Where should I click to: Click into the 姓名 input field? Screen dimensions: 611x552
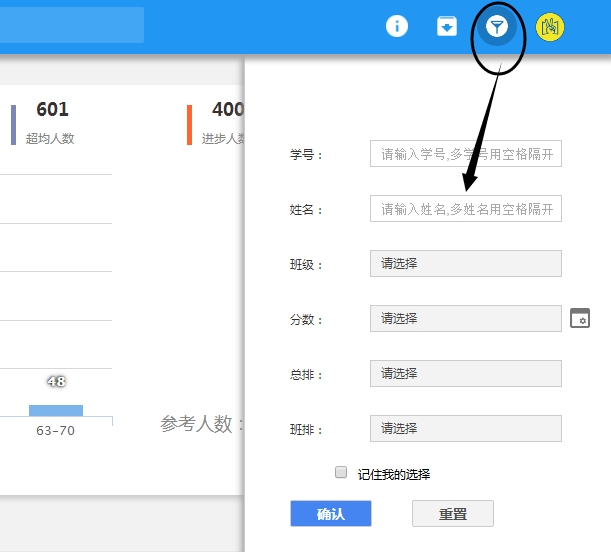(465, 209)
